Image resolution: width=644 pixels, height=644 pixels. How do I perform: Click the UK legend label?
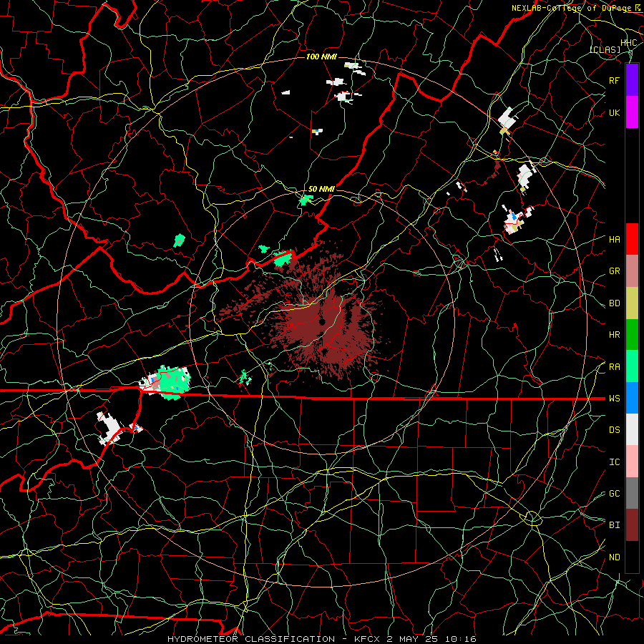click(x=614, y=112)
